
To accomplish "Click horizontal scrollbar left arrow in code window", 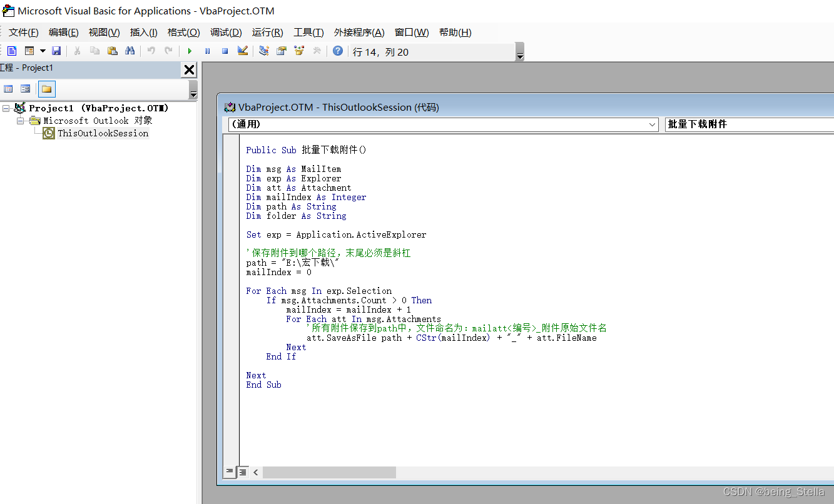I will coord(255,472).
